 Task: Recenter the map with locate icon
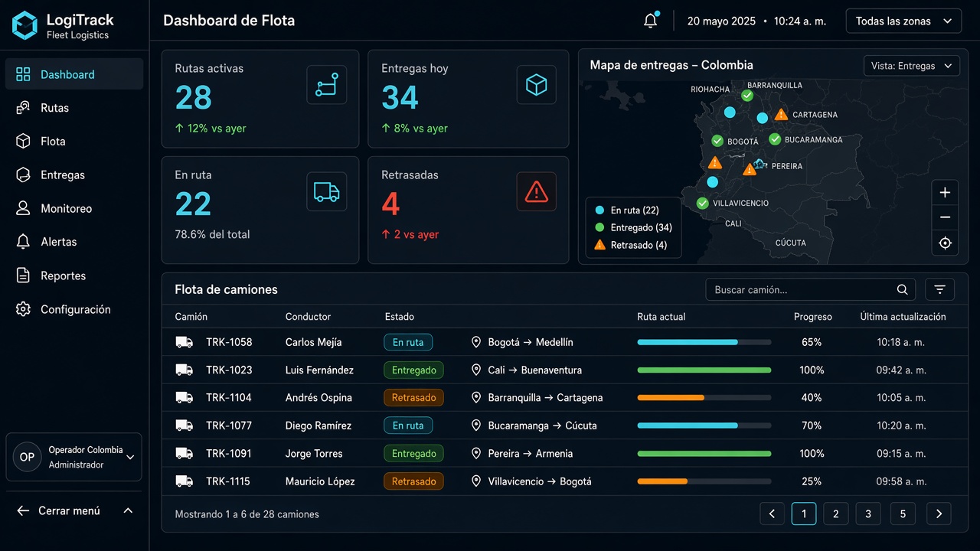click(x=945, y=243)
